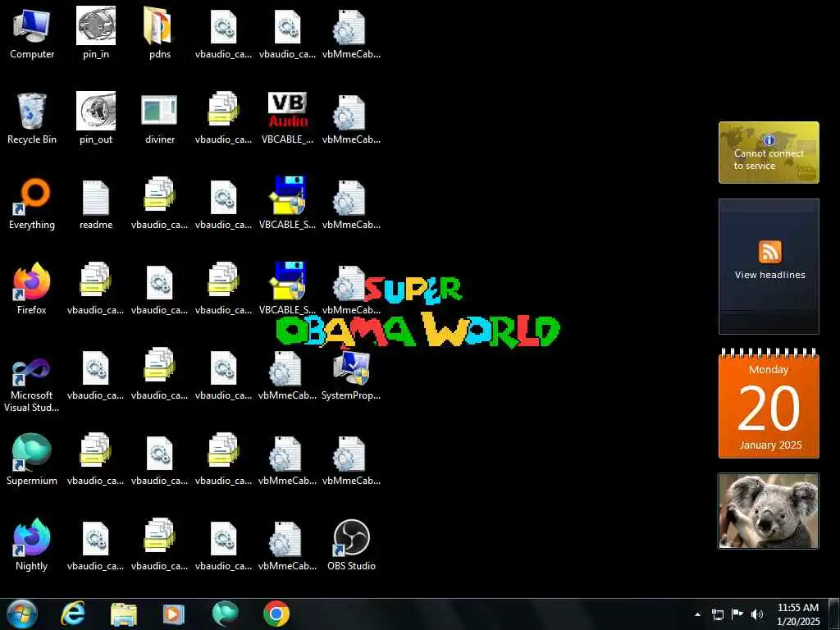Click the orange calendar gadget showing 20
The width and height of the screenshot is (840, 630).
pos(769,404)
